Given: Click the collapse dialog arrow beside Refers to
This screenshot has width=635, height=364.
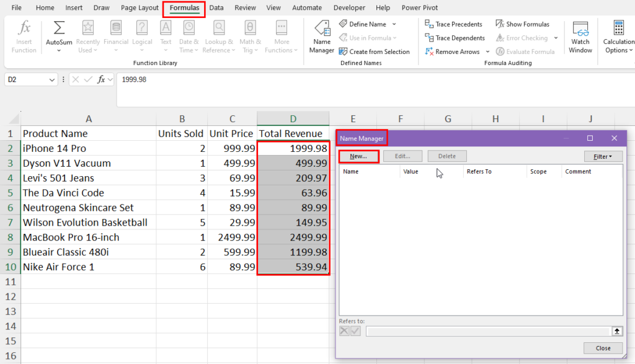Looking at the screenshot, I should tap(617, 331).
